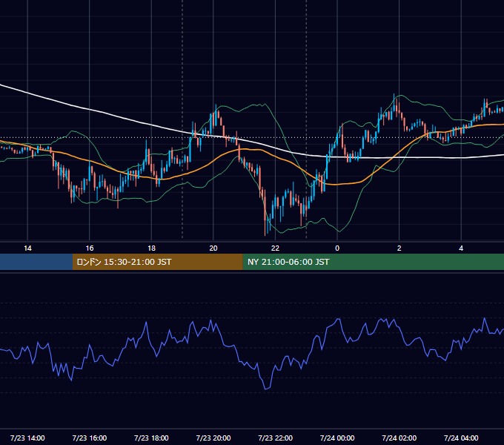Click the 7/23 22:00 date label
The image size is (504, 445).
pyautogui.click(x=276, y=438)
